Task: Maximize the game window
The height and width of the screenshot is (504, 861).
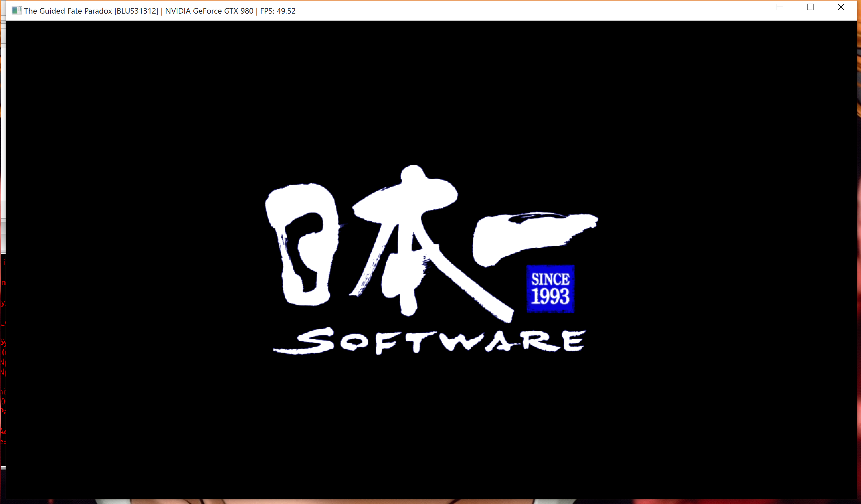Action: coord(810,7)
